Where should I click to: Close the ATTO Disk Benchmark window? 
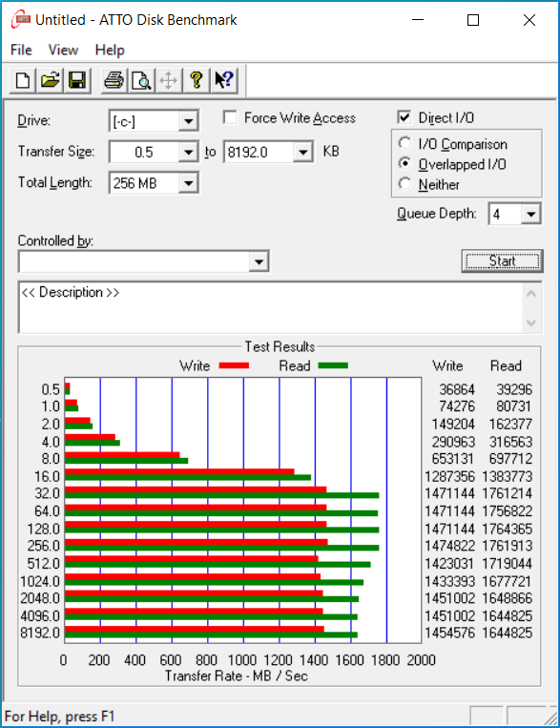click(529, 20)
